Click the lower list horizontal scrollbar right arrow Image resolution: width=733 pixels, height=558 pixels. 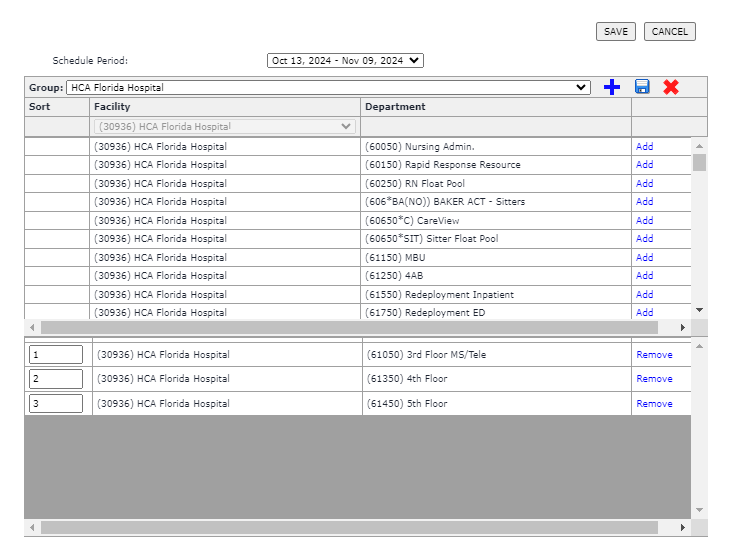pos(683,528)
